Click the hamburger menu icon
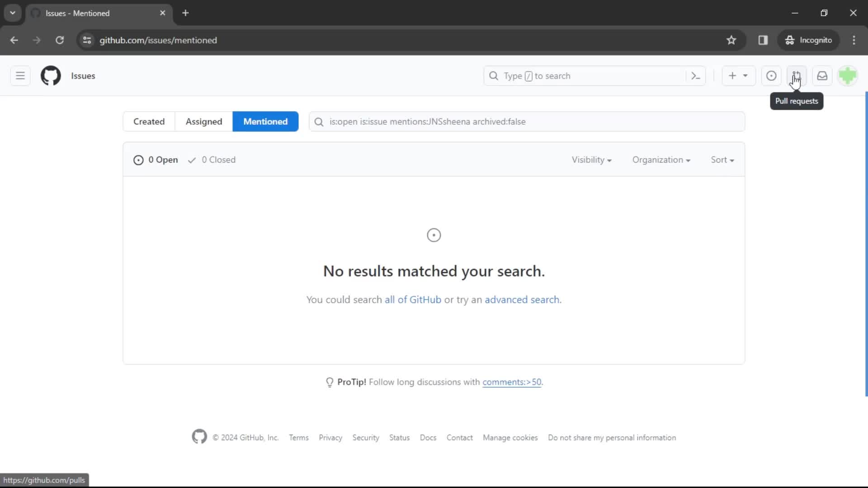The width and height of the screenshot is (868, 488). point(20,75)
